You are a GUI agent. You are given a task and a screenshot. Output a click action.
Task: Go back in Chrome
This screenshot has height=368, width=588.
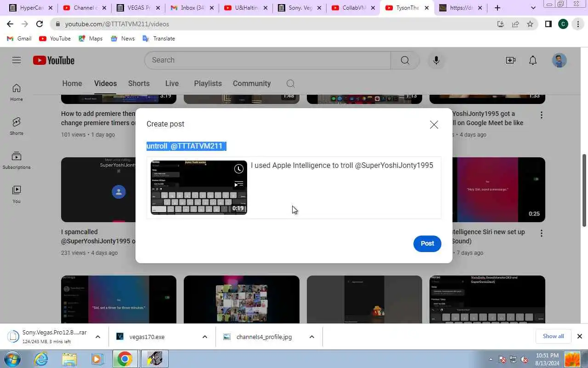(10, 24)
